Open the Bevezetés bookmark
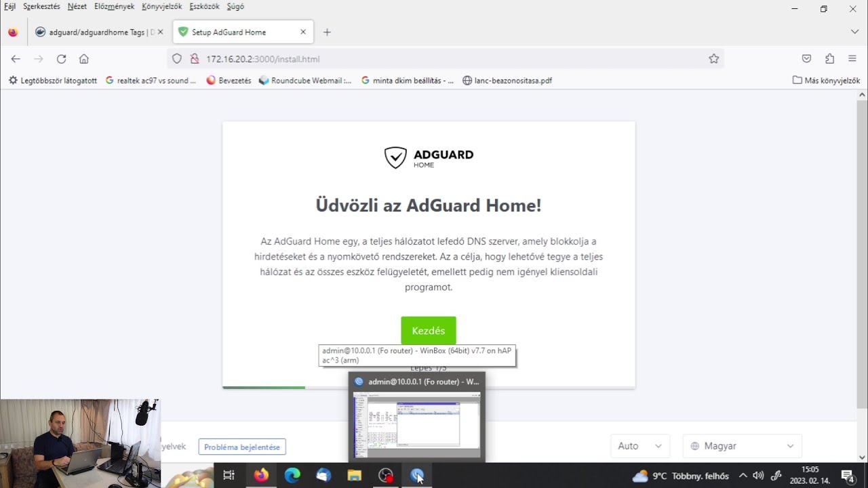 [229, 80]
